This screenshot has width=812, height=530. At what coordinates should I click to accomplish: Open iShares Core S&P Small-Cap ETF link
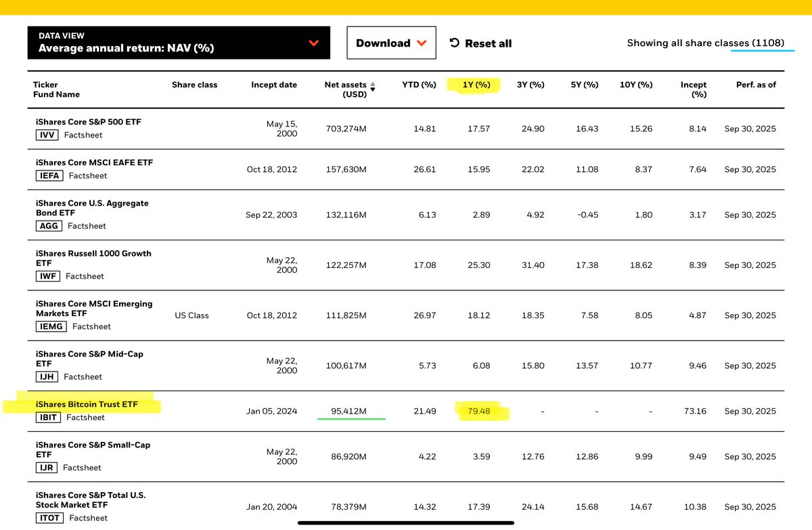point(93,449)
